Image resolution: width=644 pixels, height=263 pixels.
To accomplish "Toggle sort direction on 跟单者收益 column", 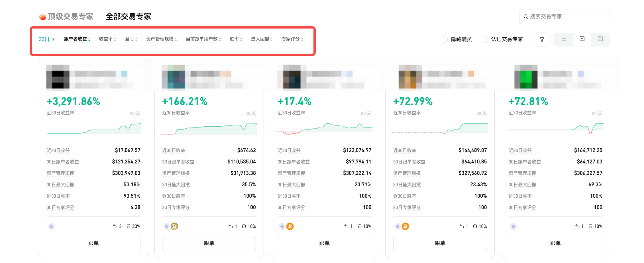I will [x=89, y=39].
